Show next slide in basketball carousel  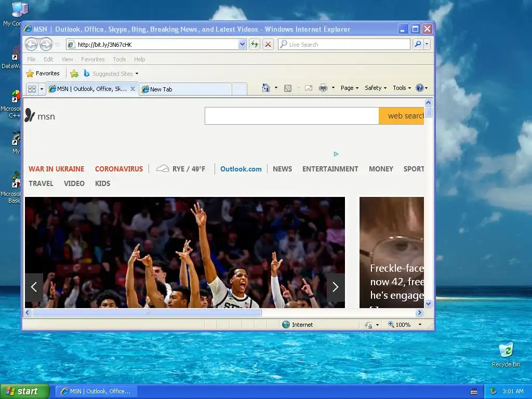pyautogui.click(x=336, y=287)
